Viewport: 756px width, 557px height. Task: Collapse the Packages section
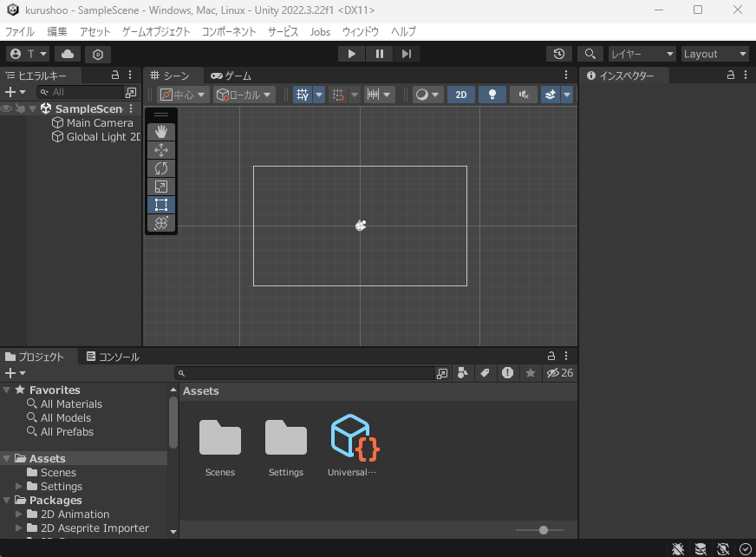[x=7, y=500]
